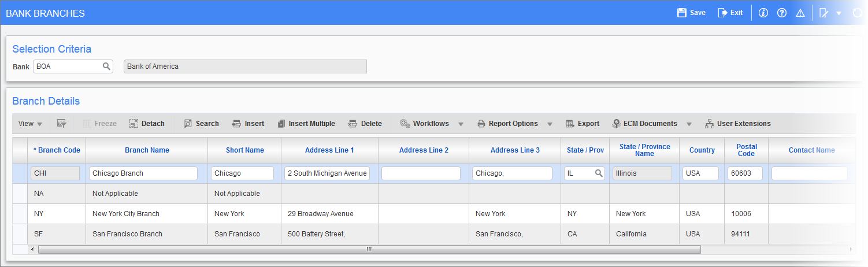Click the postal code 10006 cell
Screen dimensions: 868x267
point(746,214)
